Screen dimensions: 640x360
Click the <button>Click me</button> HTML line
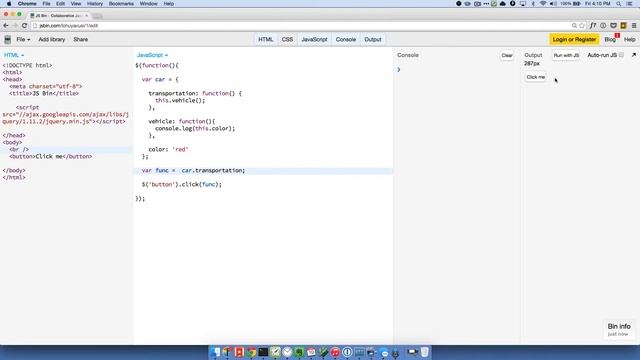51,156
